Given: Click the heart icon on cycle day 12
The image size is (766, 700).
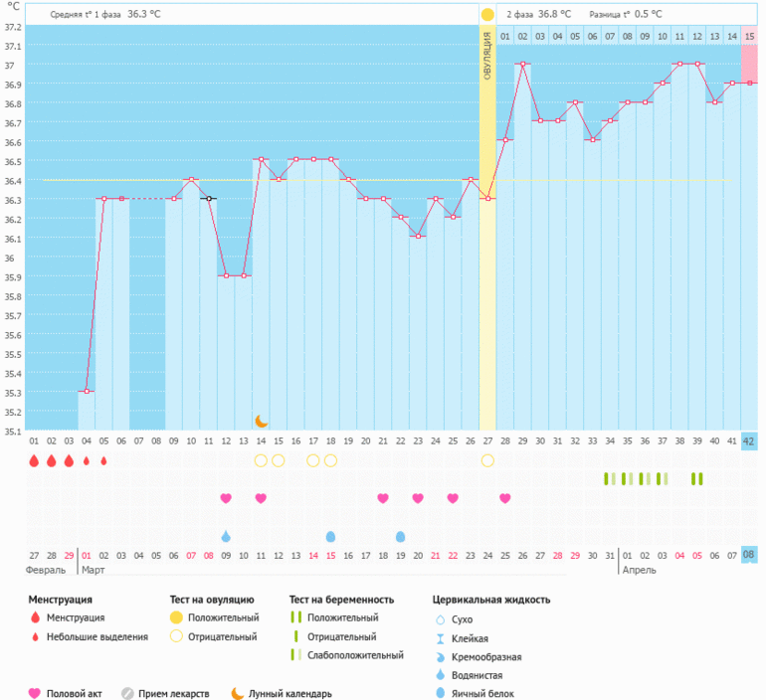Looking at the screenshot, I should (x=226, y=498).
